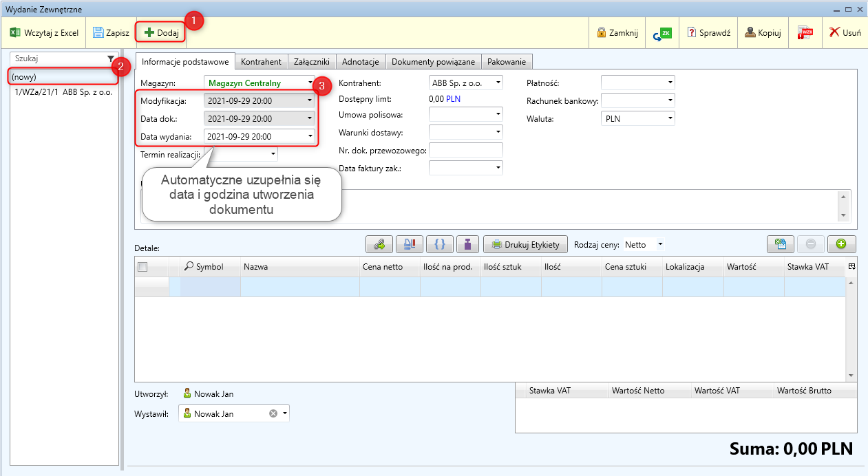Open the Rodzaj ceny Netto dropdown
This screenshot has height=476, width=868.
click(x=660, y=244)
